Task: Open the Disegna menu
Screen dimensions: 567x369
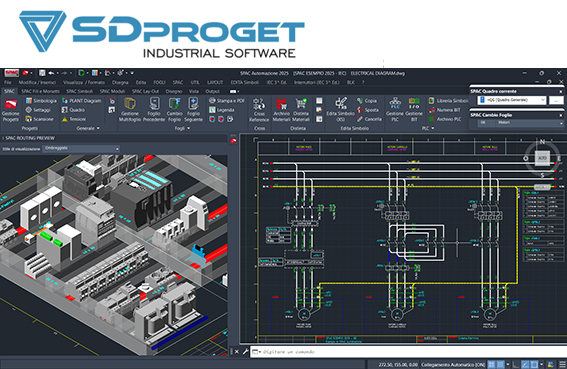Action: (120, 82)
